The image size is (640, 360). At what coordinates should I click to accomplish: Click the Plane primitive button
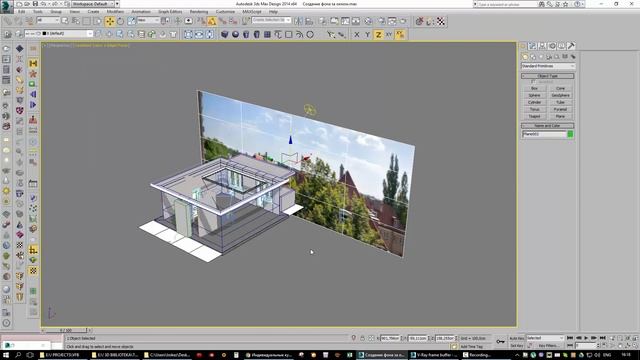tap(560, 116)
